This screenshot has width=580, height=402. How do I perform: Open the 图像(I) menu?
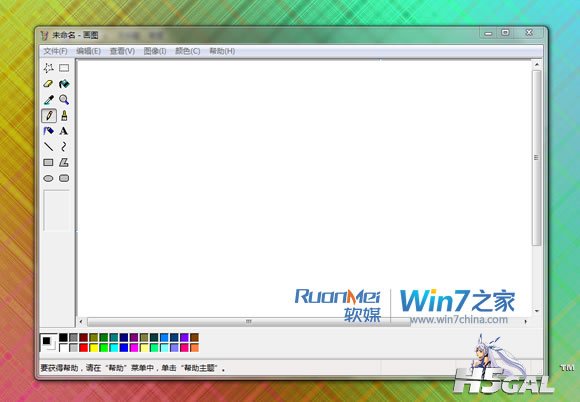point(155,51)
